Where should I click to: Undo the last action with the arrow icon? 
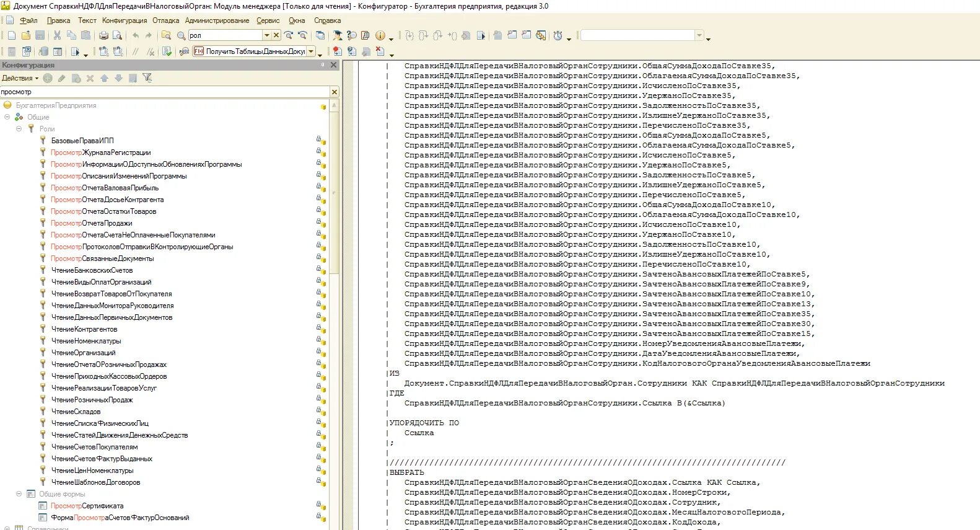click(135, 35)
